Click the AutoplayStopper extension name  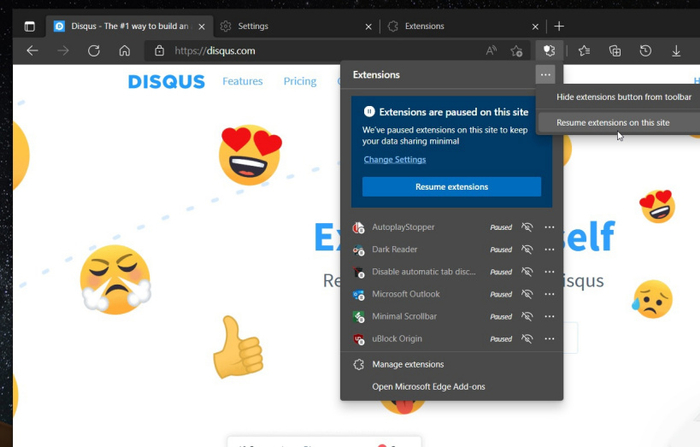pyautogui.click(x=403, y=227)
